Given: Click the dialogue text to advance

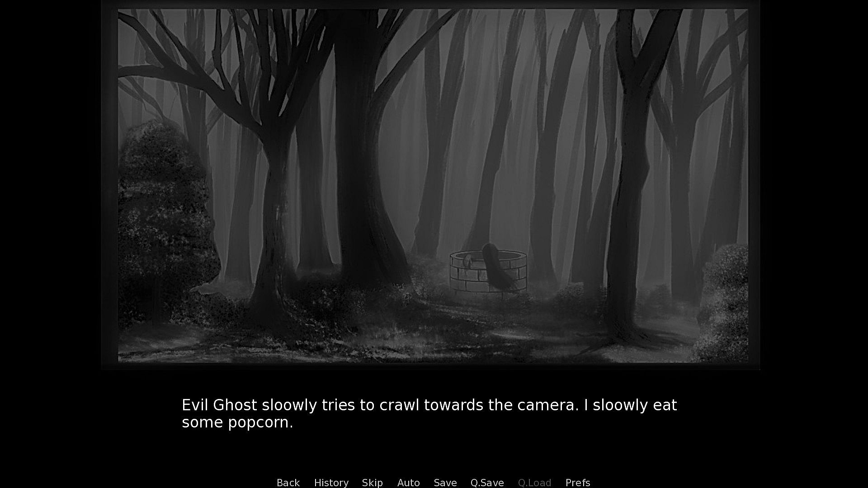Looking at the screenshot, I should tap(429, 413).
